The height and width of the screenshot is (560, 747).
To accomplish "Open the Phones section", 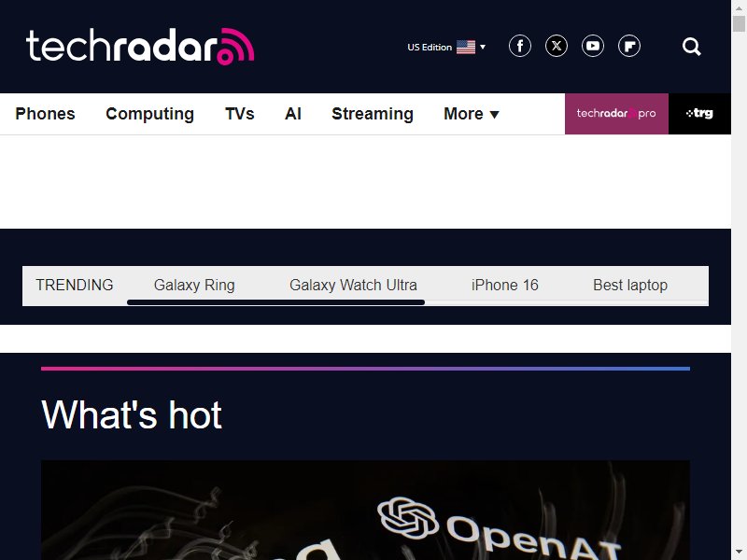I will click(x=45, y=114).
